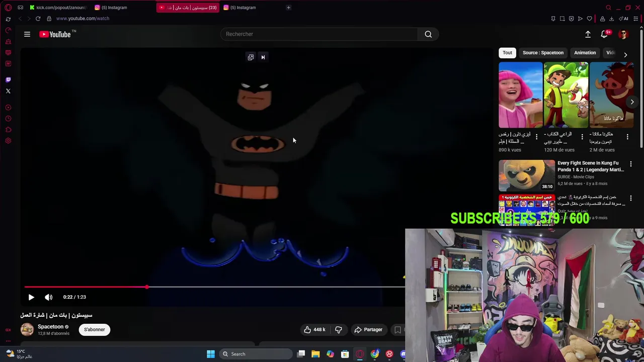644x362 pixels.
Task: Mute the video volume
Action: (49, 297)
